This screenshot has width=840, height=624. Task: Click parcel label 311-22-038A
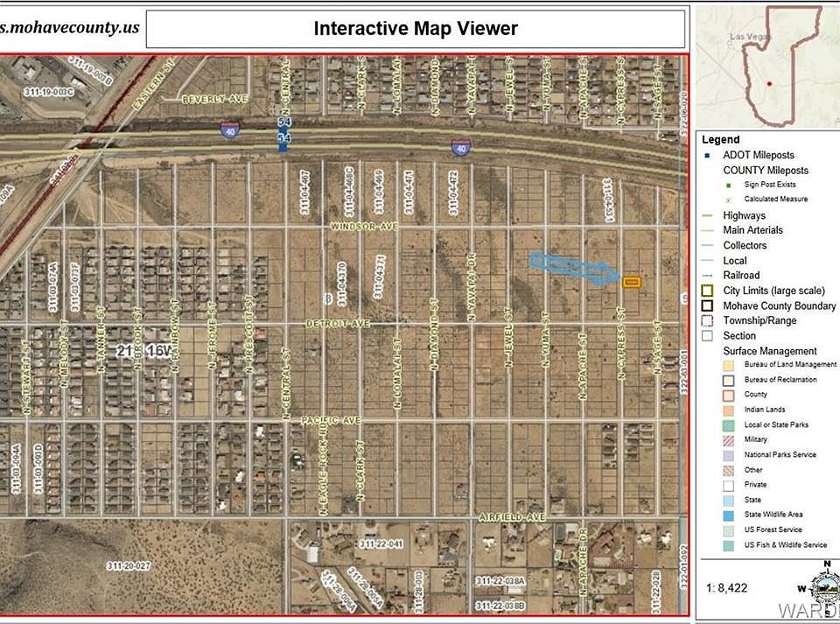[500, 581]
